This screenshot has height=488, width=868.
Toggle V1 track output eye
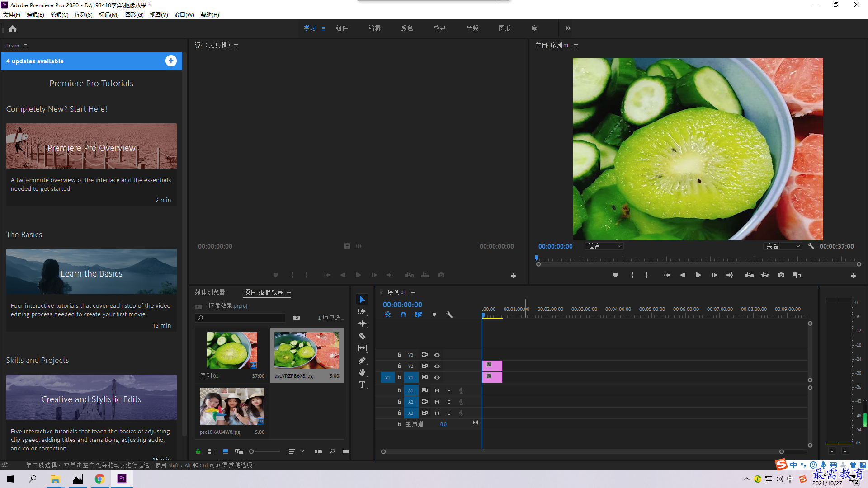(437, 377)
